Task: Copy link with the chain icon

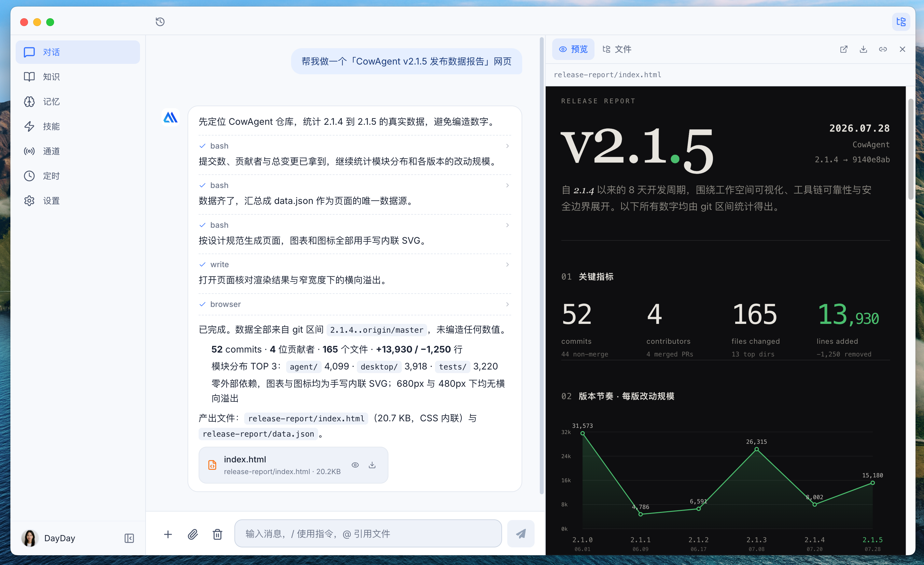Action: pyautogui.click(x=883, y=49)
